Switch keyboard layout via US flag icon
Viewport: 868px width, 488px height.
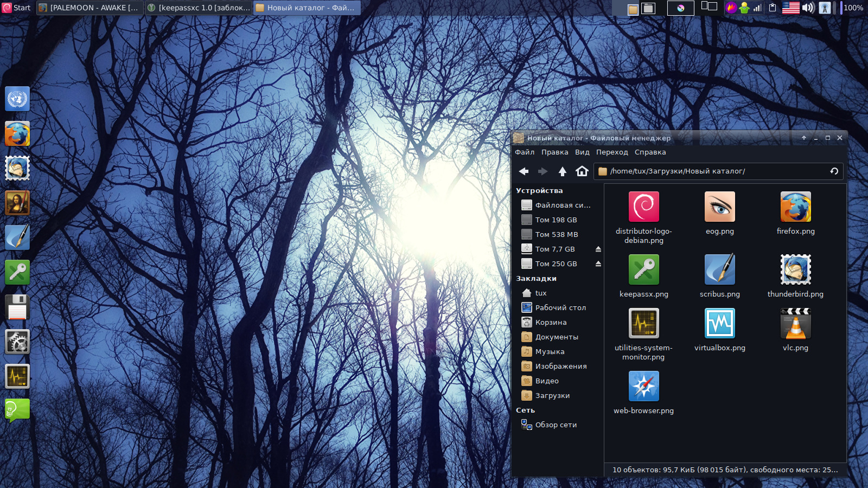(x=790, y=8)
